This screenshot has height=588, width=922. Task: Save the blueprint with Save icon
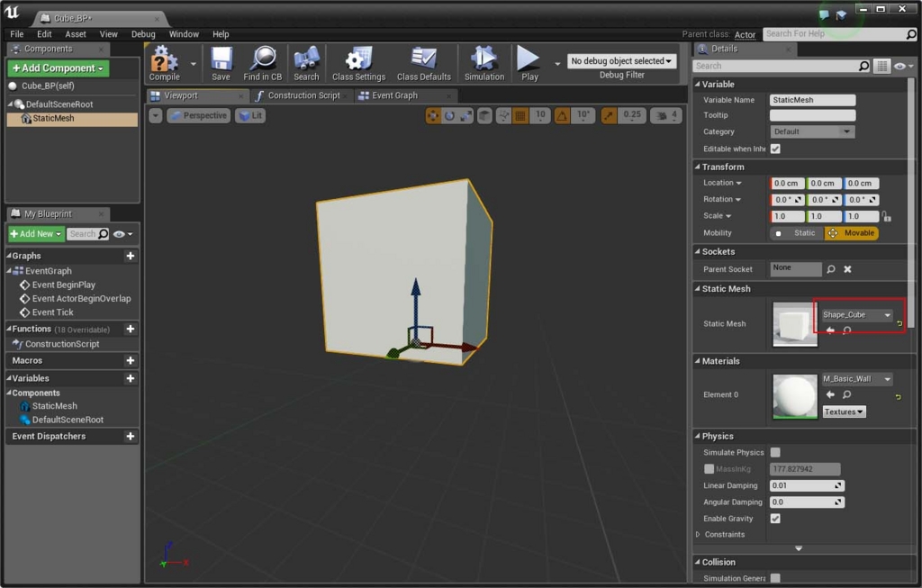pyautogui.click(x=221, y=63)
